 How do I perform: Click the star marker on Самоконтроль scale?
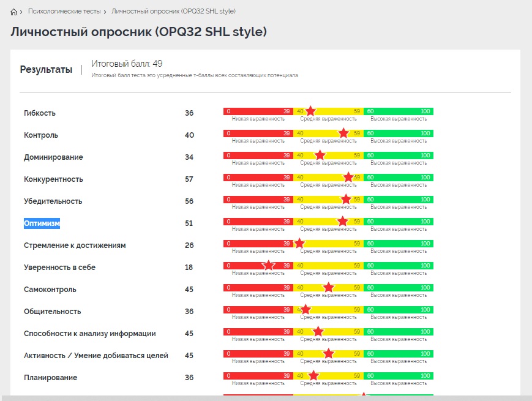coord(328,288)
